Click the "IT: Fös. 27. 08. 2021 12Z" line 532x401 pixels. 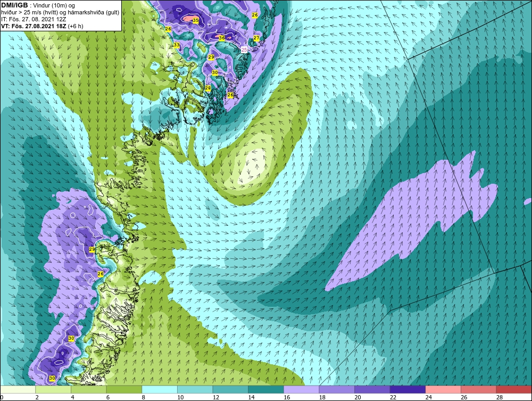(x=34, y=19)
